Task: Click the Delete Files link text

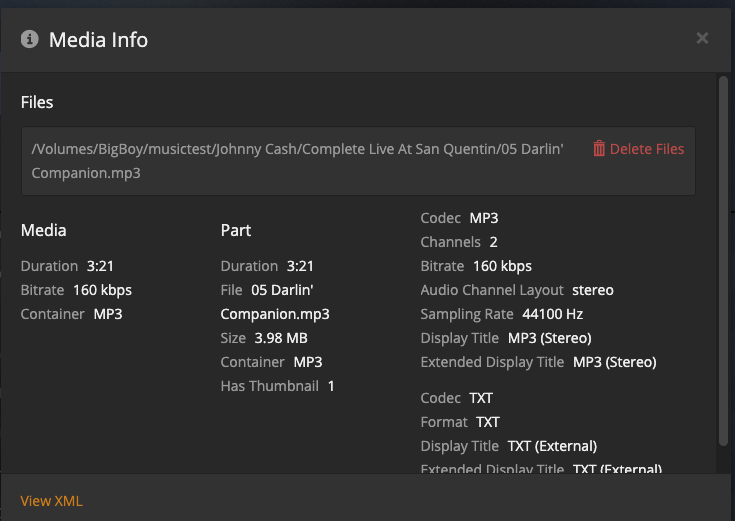Action: pos(647,149)
